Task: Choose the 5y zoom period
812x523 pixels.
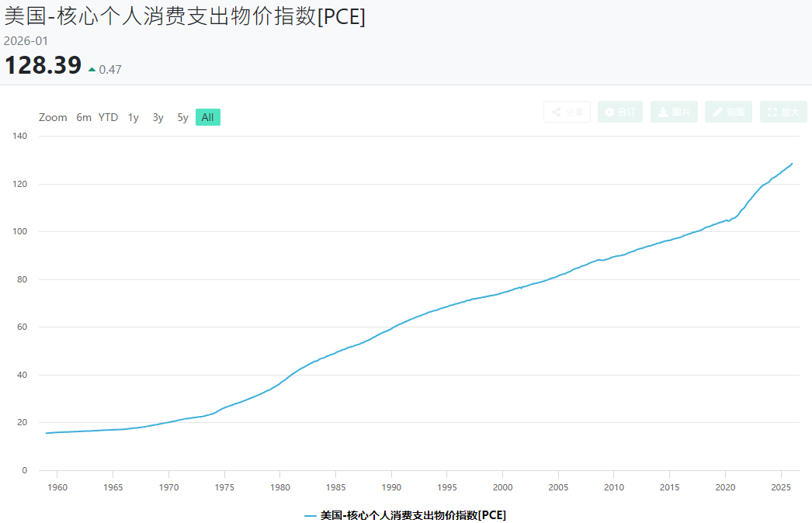Action: pos(182,117)
